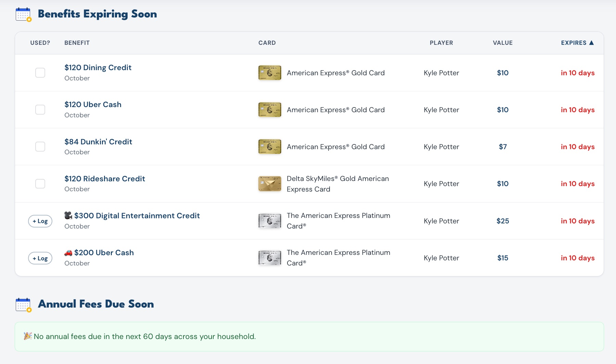The width and height of the screenshot is (616, 364).
Task: Click the red car emoji icon
Action: tap(68, 252)
